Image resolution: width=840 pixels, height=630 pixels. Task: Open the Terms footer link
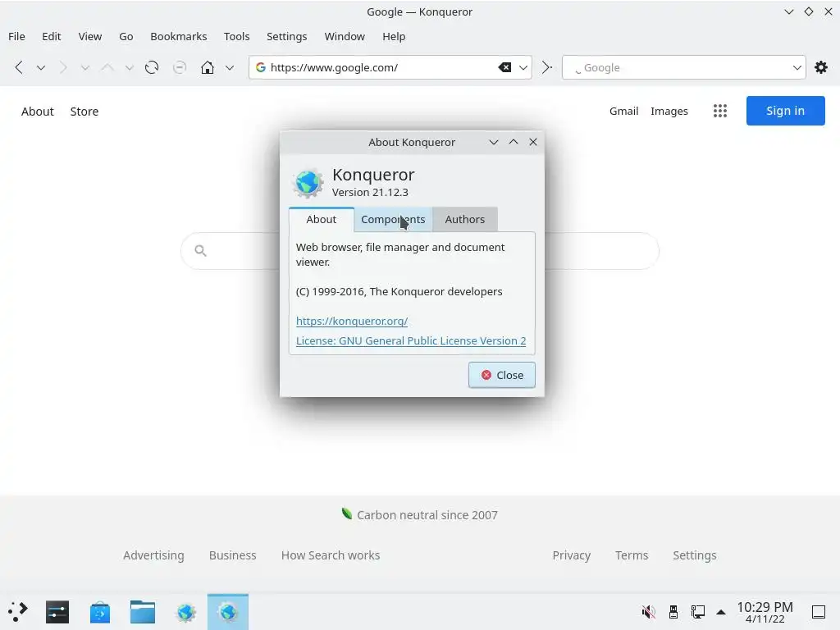pos(632,555)
